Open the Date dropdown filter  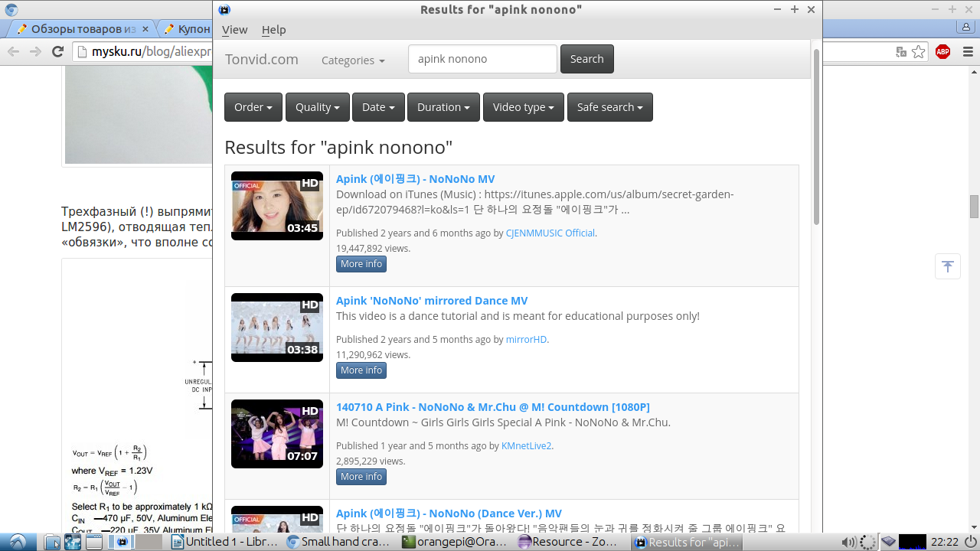[x=378, y=107]
